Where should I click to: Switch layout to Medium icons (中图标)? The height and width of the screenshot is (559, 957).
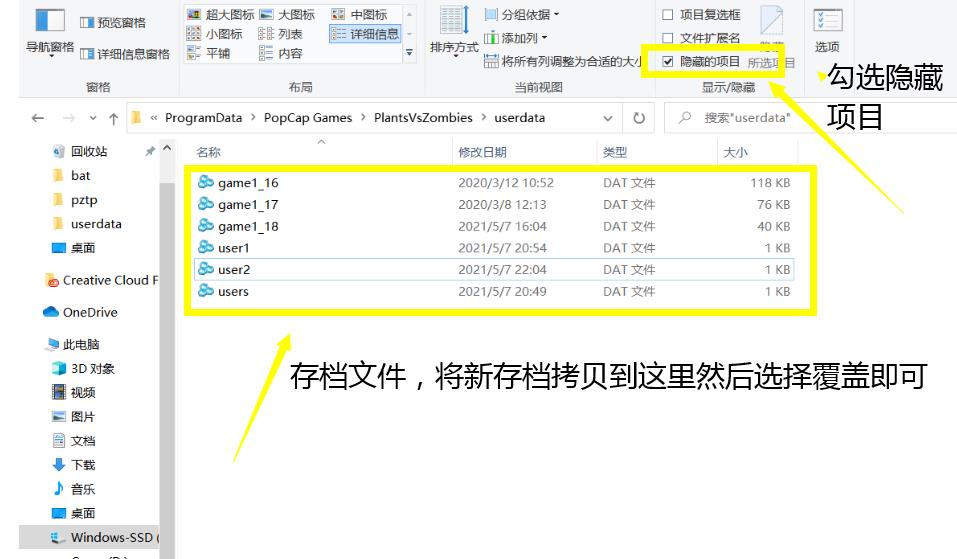pyautogui.click(x=359, y=14)
